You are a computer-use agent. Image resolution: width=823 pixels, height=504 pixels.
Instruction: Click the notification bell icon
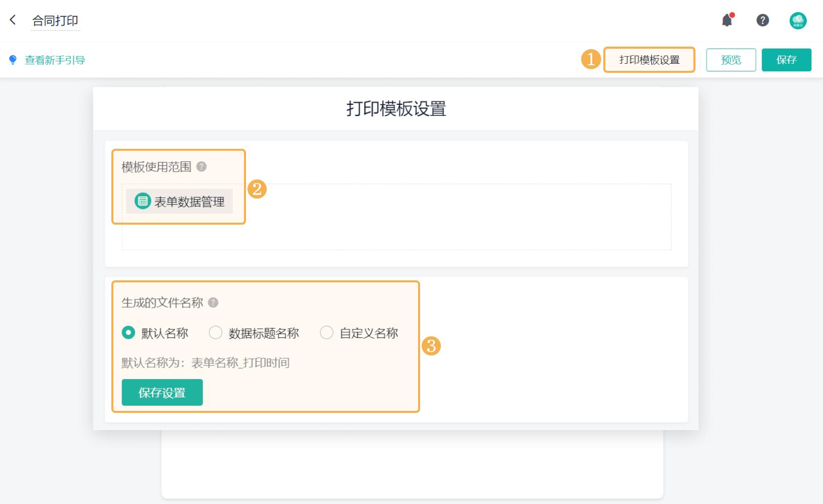click(727, 21)
